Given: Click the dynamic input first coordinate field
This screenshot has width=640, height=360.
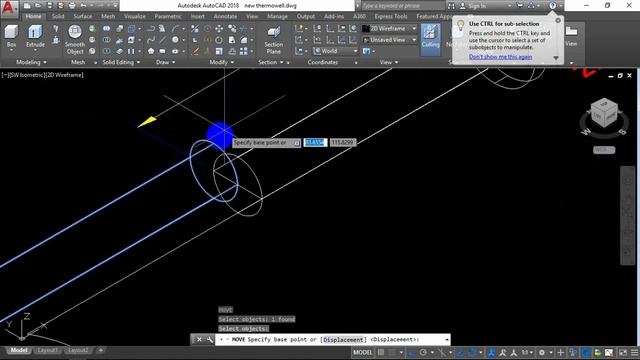Looking at the screenshot, I should (x=315, y=142).
